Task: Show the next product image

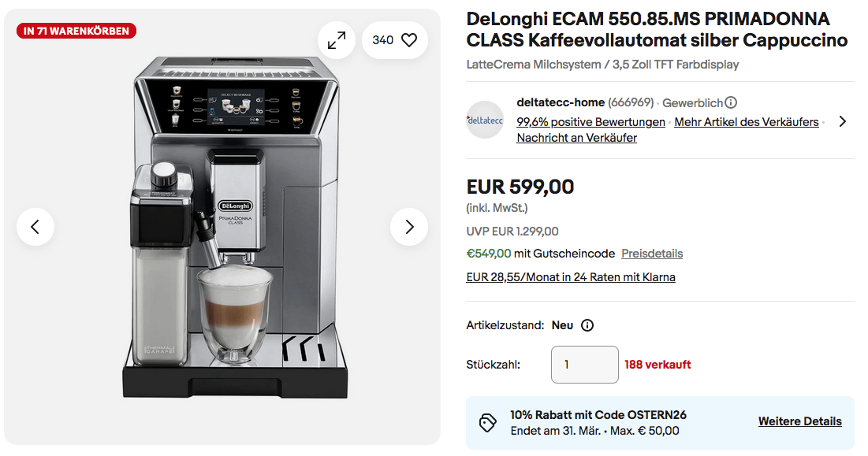Action: pos(409,227)
